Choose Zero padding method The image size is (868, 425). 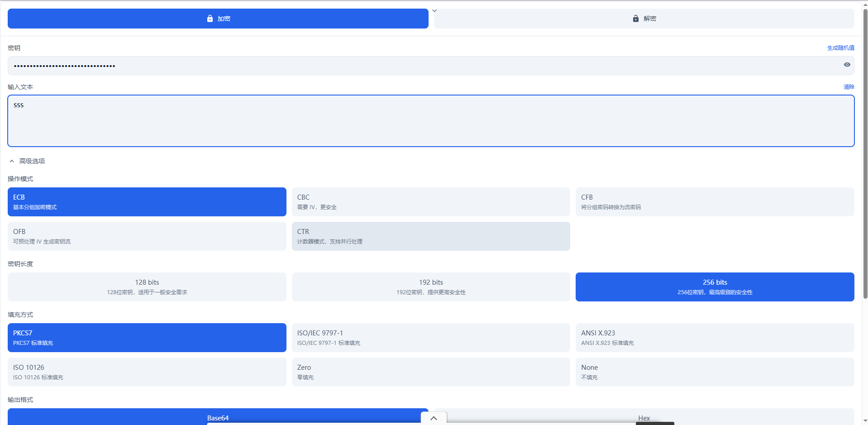(x=430, y=372)
